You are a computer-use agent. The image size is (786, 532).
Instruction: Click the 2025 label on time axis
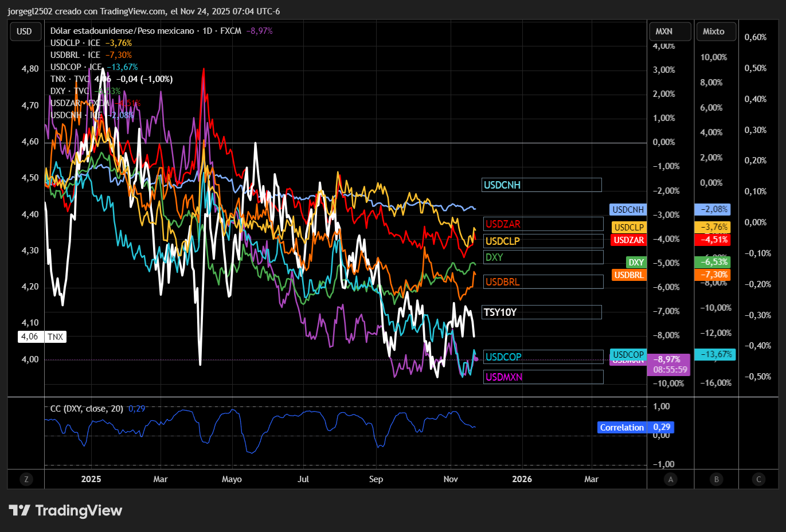pos(91,479)
